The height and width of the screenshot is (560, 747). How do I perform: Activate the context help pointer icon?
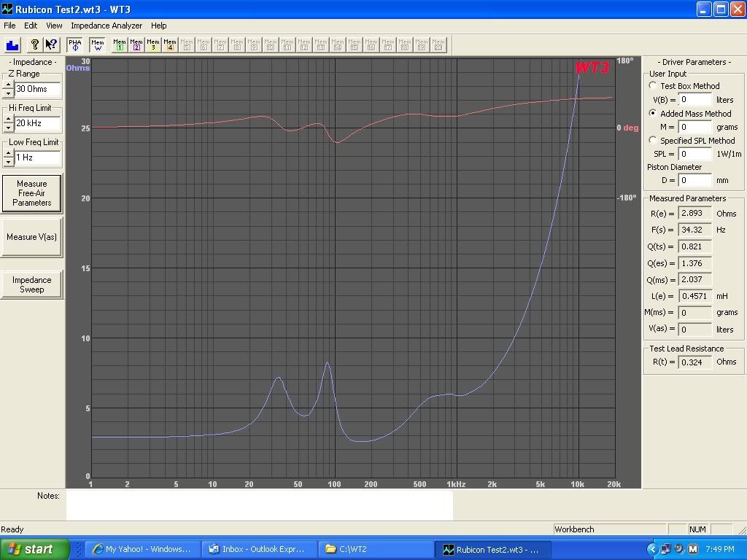[x=51, y=44]
